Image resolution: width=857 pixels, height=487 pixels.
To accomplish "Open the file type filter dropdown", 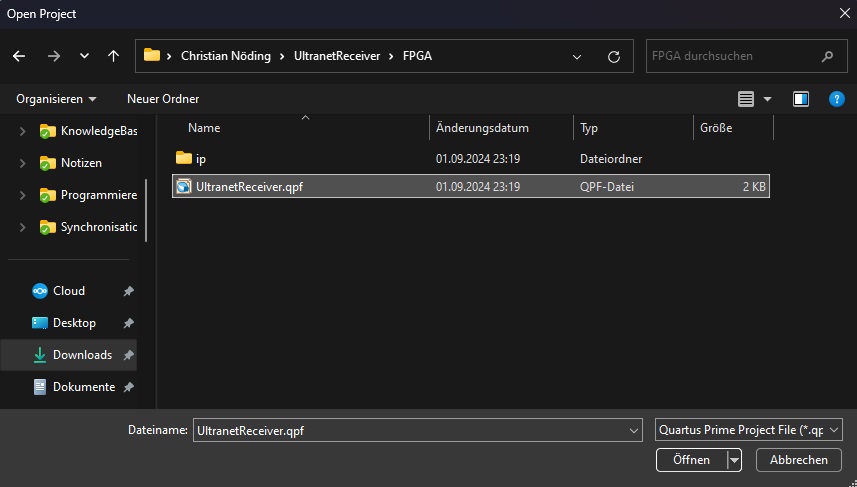I will [x=749, y=430].
